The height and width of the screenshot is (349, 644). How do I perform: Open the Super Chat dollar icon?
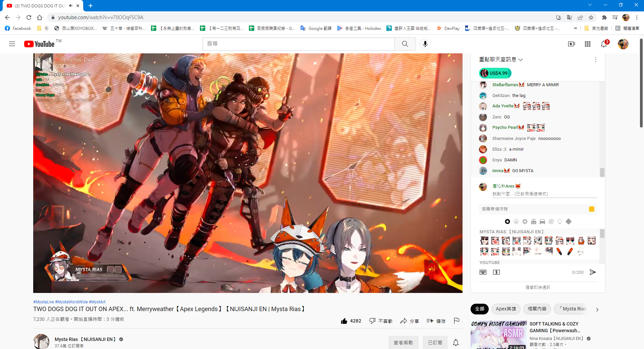pyautogui.click(x=496, y=272)
